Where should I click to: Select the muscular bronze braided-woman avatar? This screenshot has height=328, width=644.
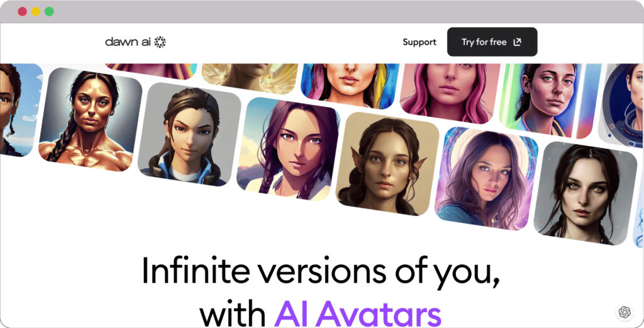coord(91,120)
